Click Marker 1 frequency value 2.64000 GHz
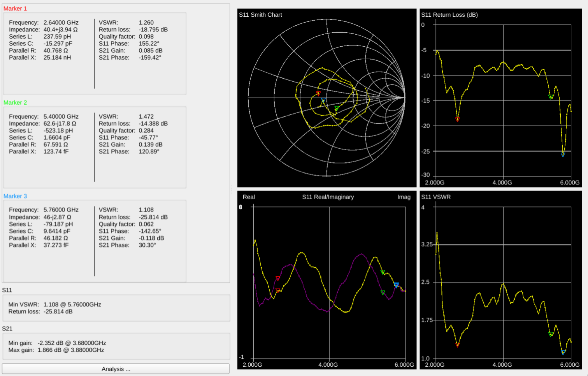The width and height of the screenshot is (588, 376). click(x=61, y=23)
